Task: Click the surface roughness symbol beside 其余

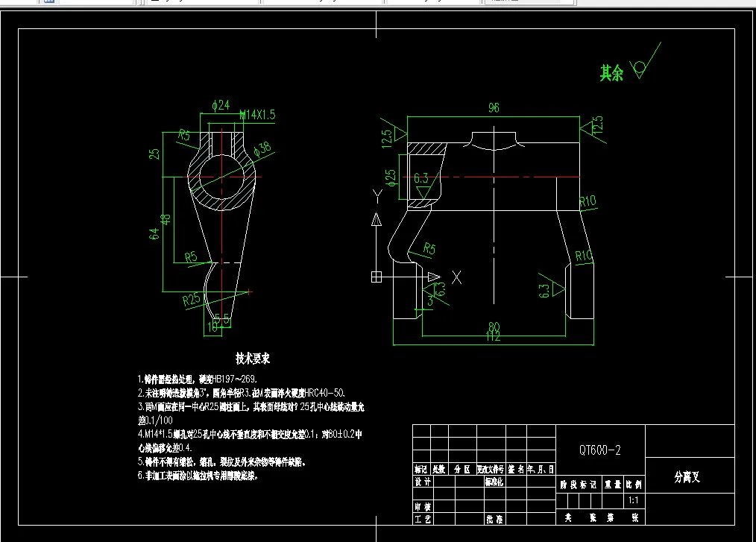Action: (645, 62)
